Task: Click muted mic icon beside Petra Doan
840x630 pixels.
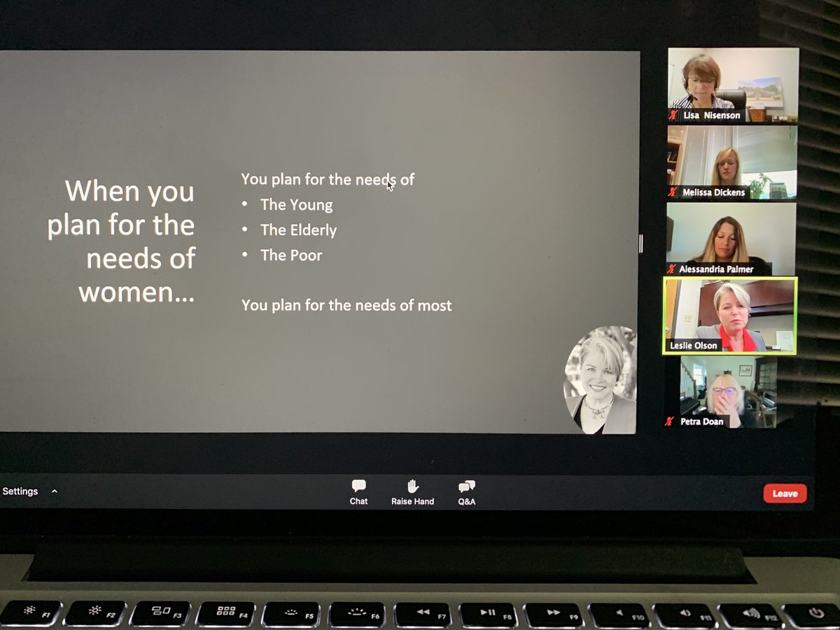Action: (671, 421)
